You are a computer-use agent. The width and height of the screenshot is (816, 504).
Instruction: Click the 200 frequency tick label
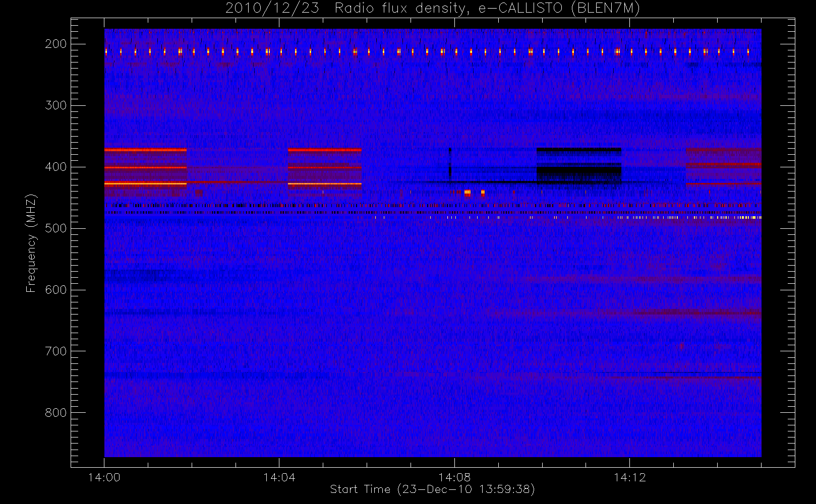56,44
